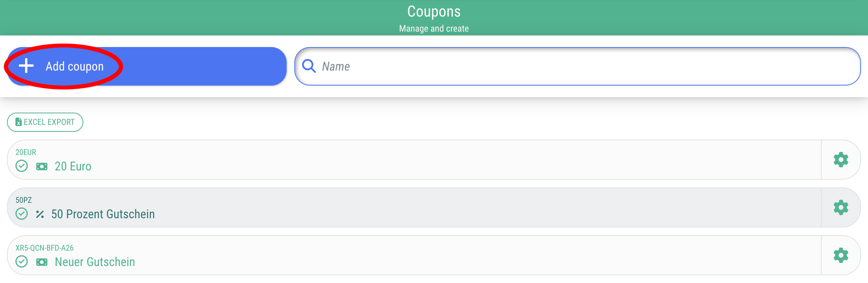The width and height of the screenshot is (868, 283).
Task: Toggle active checkmark on Neuer Gutschein
Action: coord(22,262)
